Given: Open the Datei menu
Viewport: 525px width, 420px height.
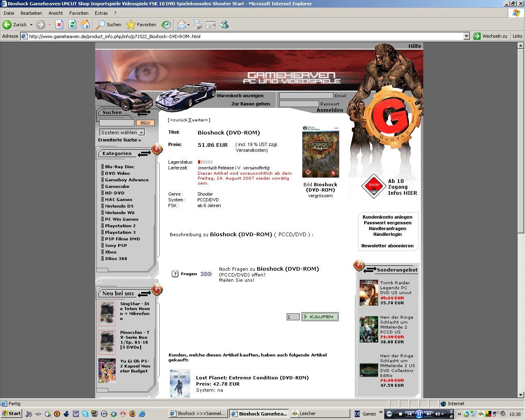Looking at the screenshot, I should 9,13.
